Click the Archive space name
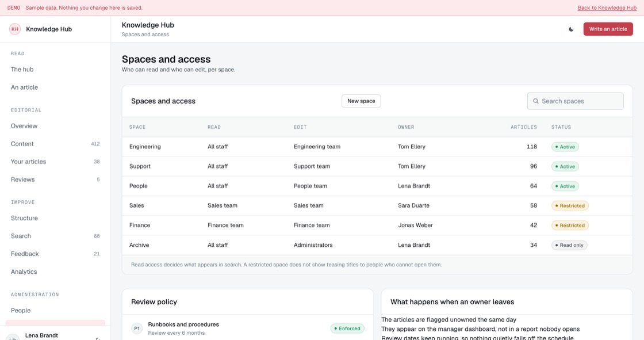The image size is (644, 340). pos(139,245)
